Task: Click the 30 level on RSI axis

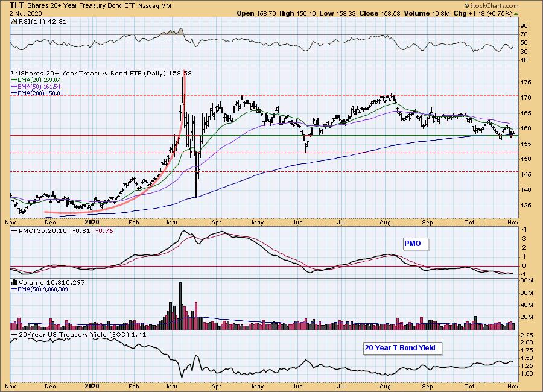Action: [x=524, y=52]
